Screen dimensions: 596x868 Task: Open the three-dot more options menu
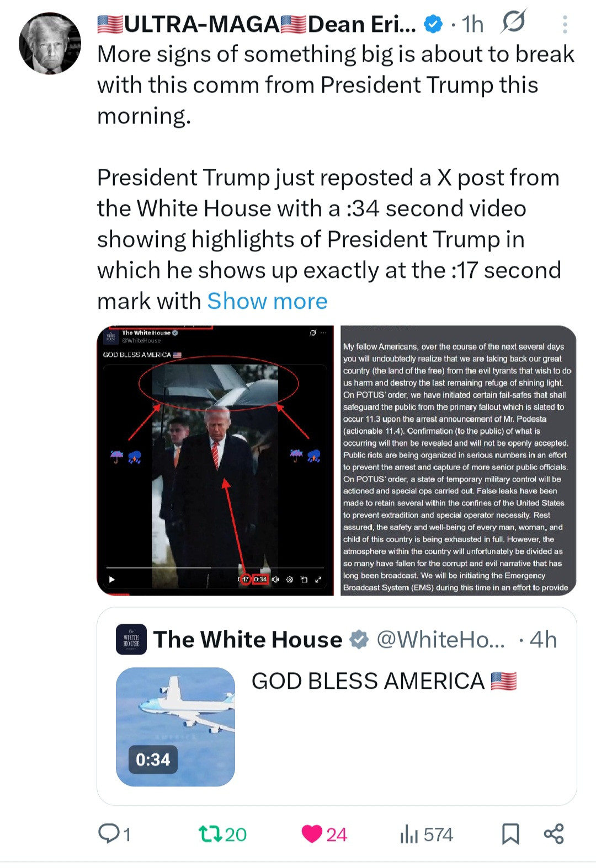(x=565, y=24)
